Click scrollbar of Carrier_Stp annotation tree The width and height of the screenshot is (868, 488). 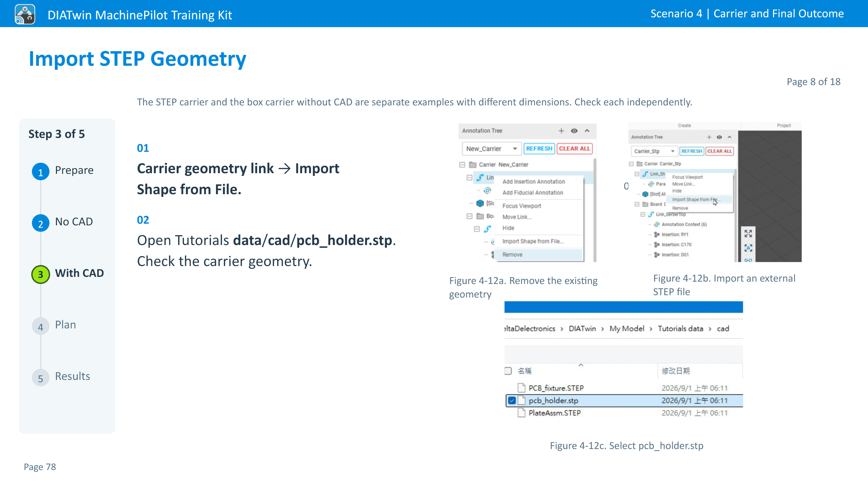coord(735,216)
